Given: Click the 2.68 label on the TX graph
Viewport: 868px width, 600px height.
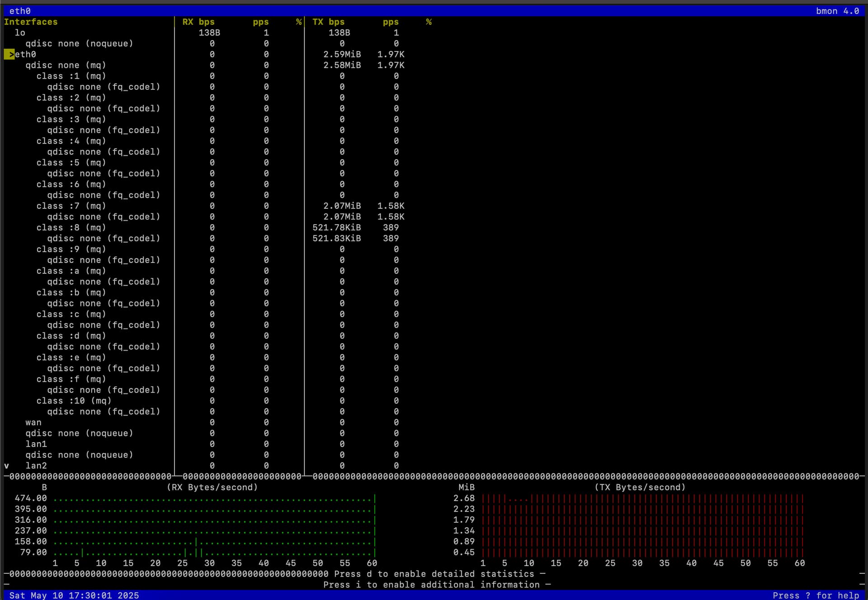Looking at the screenshot, I should [x=464, y=498].
